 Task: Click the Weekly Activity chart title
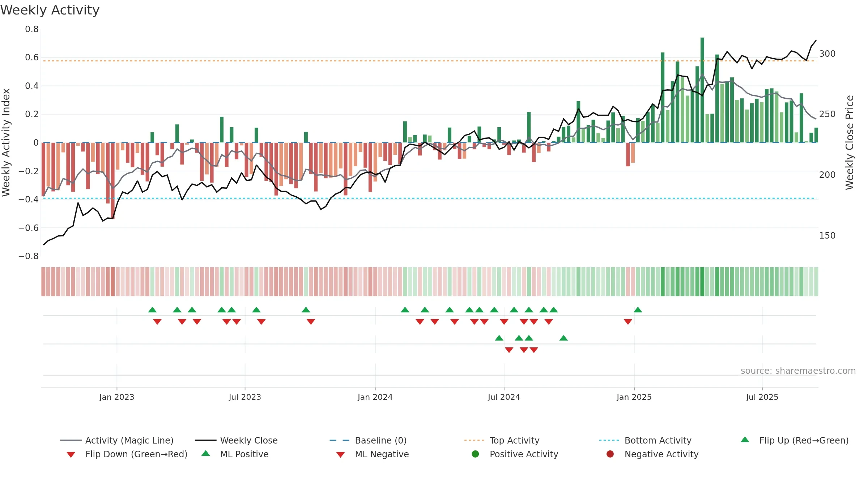50,10
